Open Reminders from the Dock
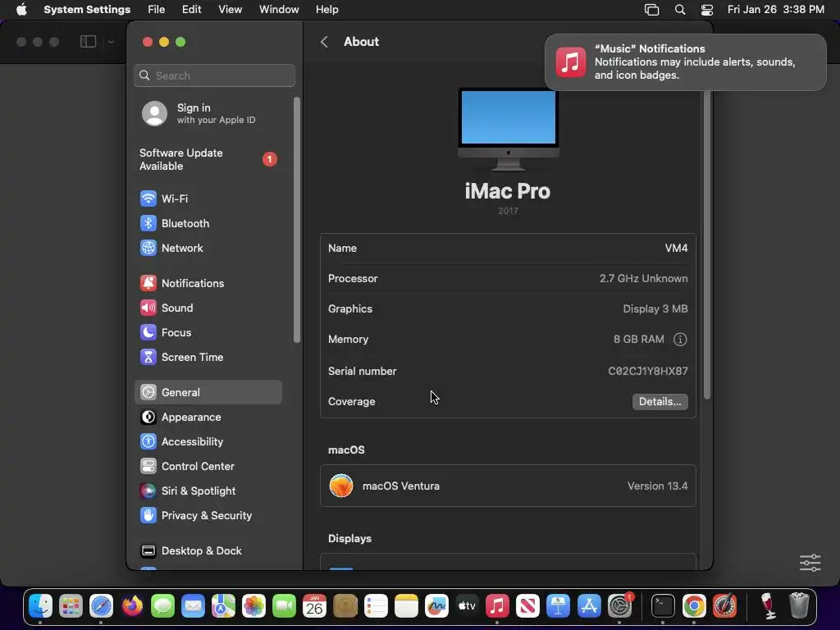The height and width of the screenshot is (630, 840). (x=376, y=606)
